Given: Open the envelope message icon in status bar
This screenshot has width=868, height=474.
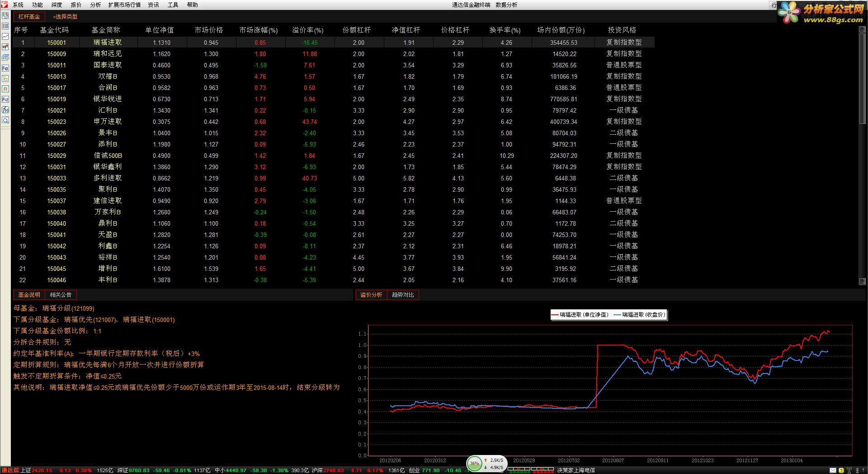Looking at the screenshot, I should click(833, 470).
